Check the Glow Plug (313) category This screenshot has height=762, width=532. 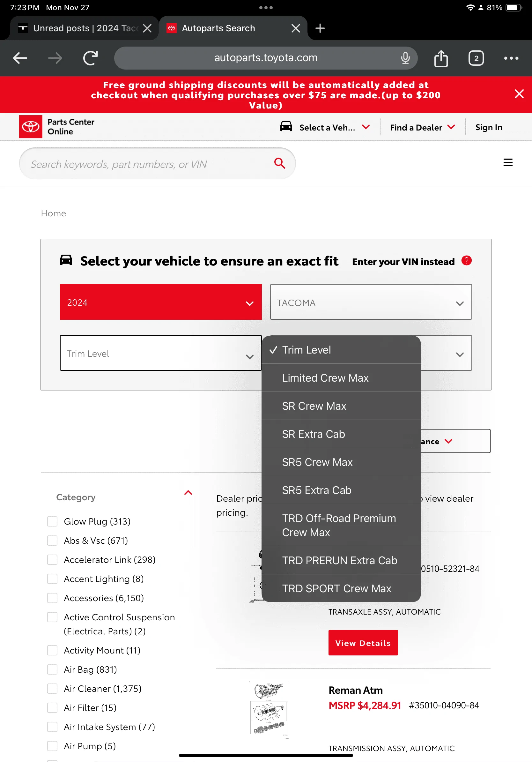coord(52,521)
